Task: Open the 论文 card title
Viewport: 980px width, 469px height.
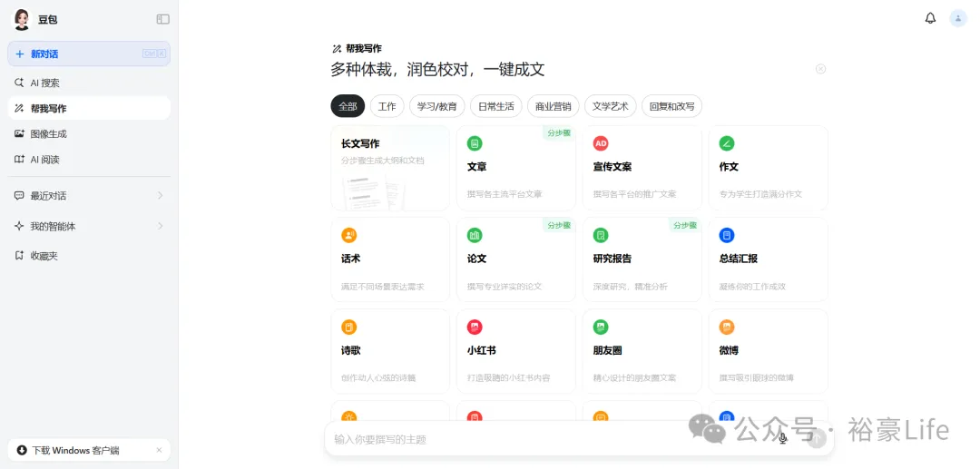Action: (477, 259)
